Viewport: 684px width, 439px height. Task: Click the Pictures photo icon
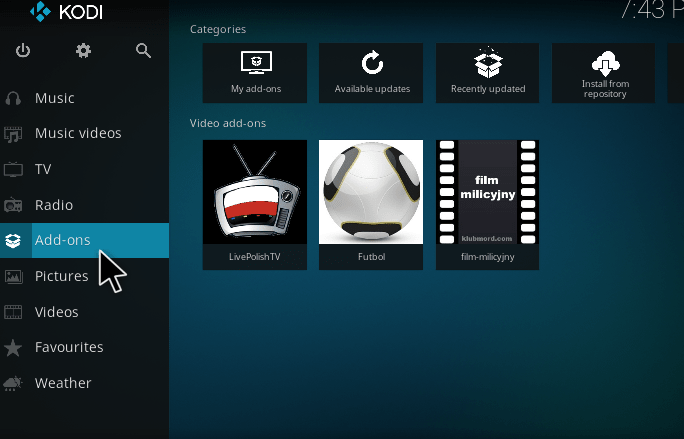13,276
